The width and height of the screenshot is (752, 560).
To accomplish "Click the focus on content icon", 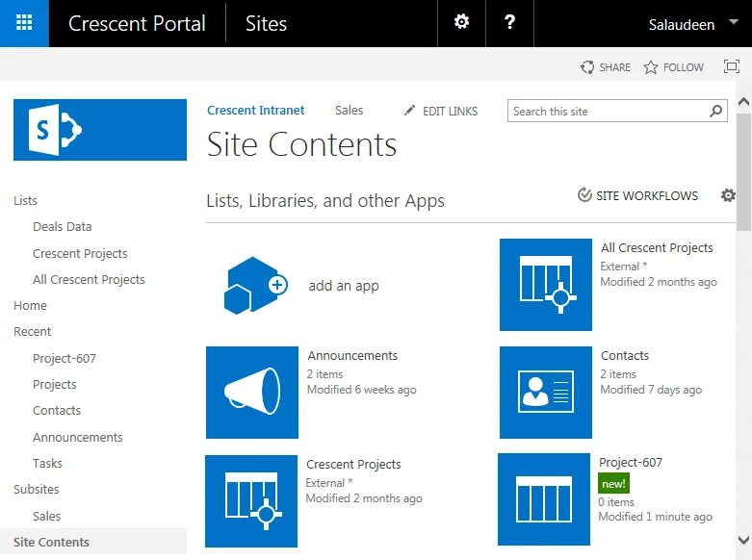I will (x=731, y=67).
